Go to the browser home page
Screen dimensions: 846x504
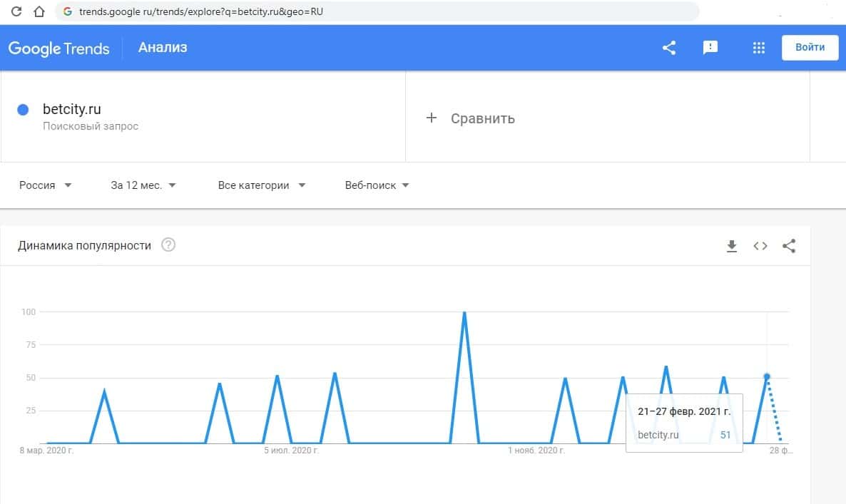click(39, 11)
